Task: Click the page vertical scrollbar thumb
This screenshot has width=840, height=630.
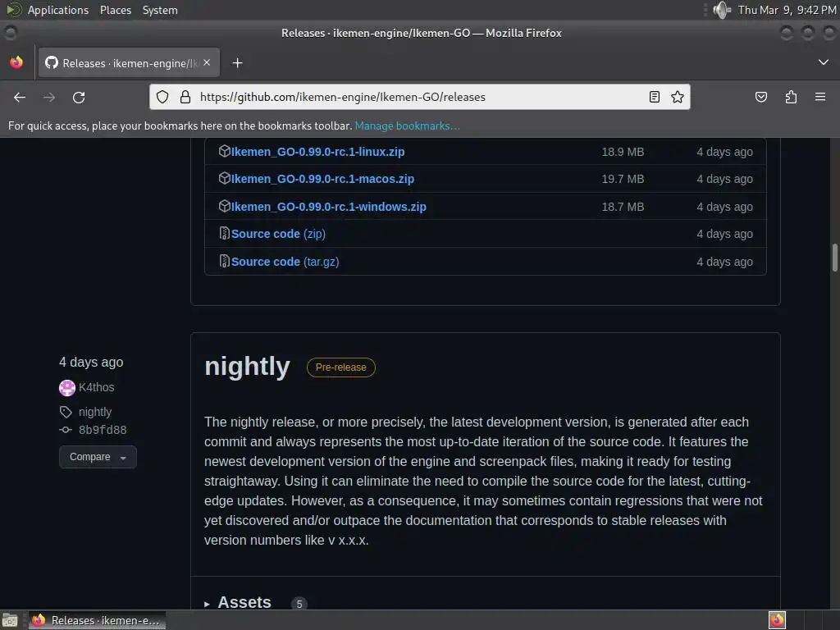Action: 834,258
